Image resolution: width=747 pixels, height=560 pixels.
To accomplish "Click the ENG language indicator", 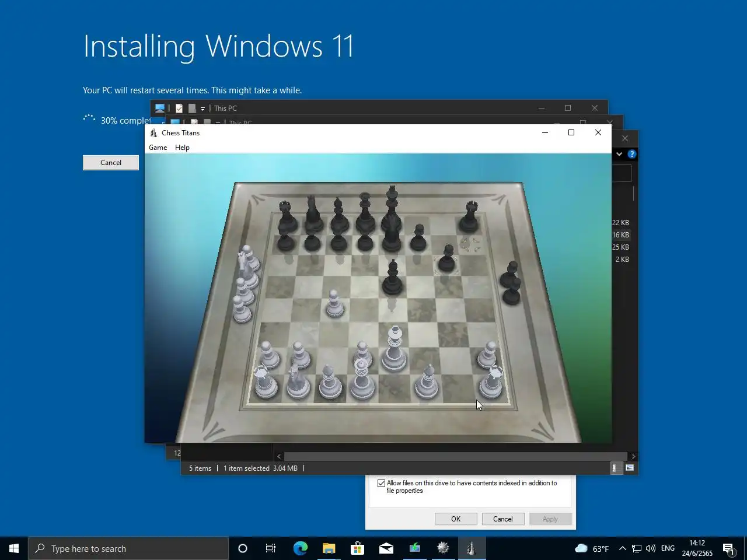I will (668, 548).
